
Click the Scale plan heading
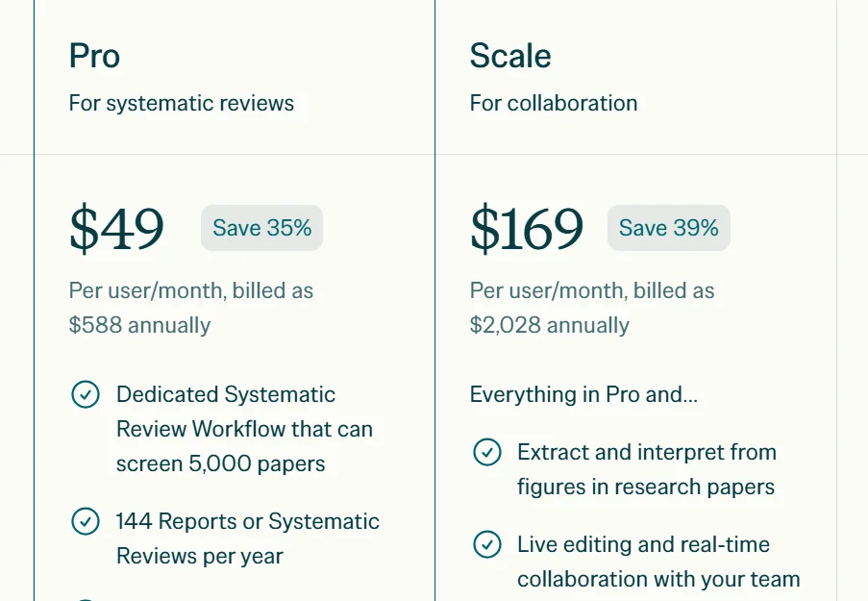point(510,56)
